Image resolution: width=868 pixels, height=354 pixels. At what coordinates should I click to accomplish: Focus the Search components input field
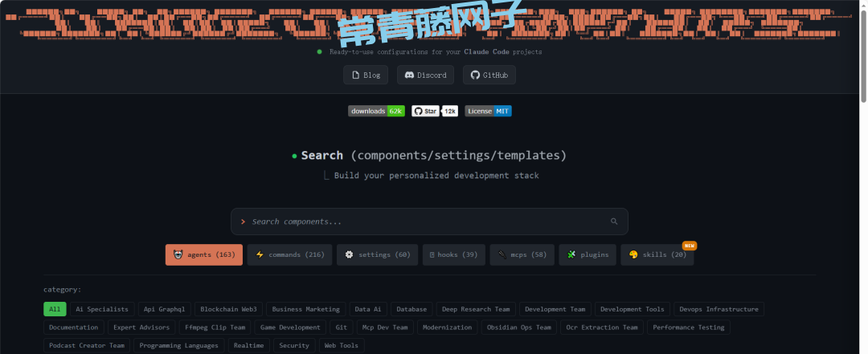418,222
